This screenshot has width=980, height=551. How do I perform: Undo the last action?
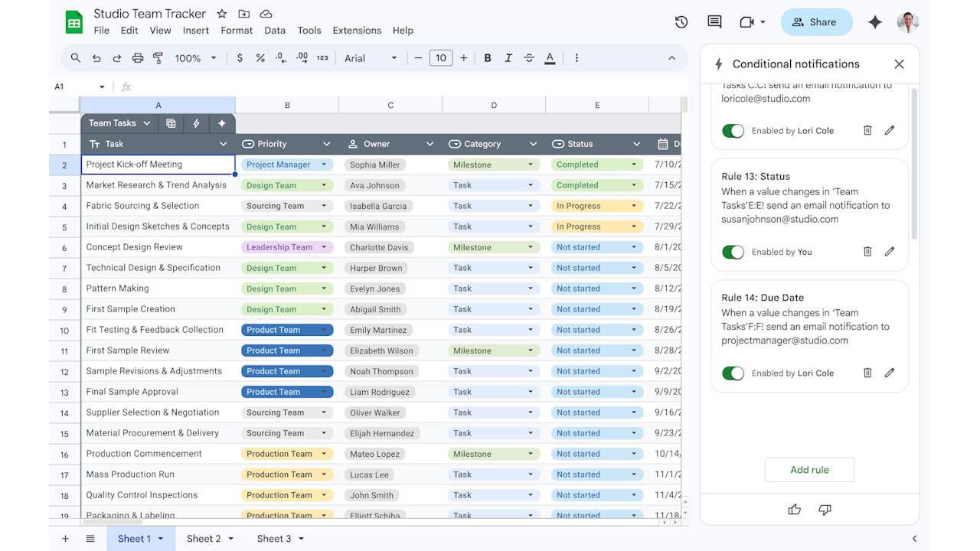[96, 58]
